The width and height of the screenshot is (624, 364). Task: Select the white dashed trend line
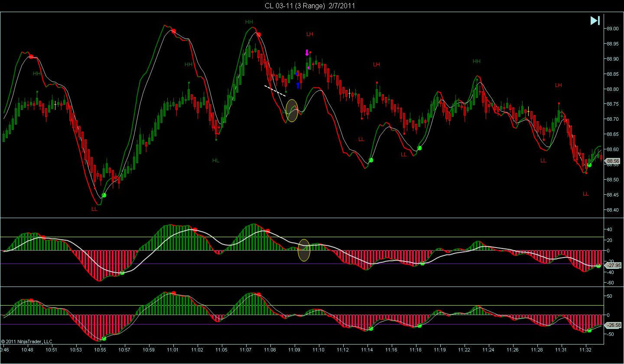(x=275, y=90)
